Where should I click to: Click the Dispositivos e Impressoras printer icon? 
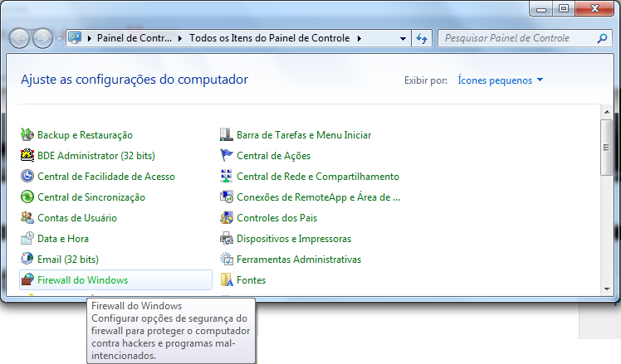tap(227, 238)
